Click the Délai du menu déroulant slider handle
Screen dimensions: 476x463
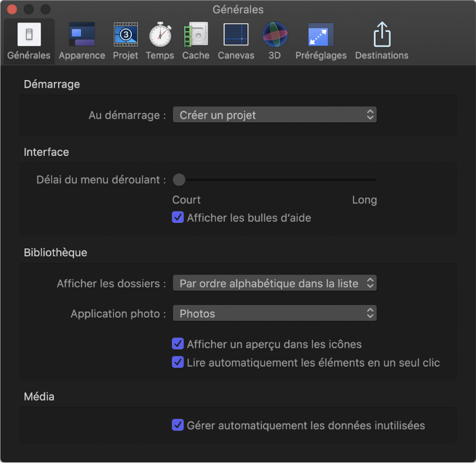coord(179,180)
